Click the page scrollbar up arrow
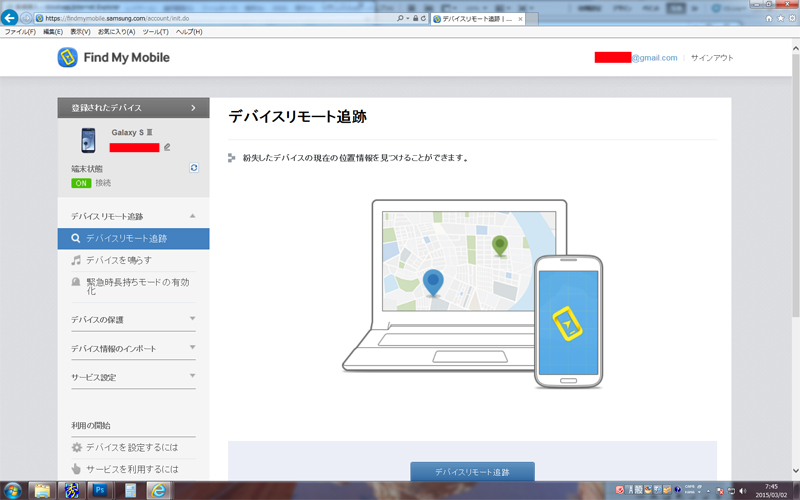The image size is (800, 500). click(795, 48)
